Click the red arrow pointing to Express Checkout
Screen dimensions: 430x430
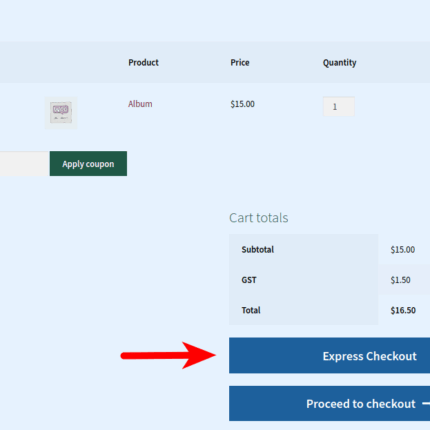coord(168,355)
